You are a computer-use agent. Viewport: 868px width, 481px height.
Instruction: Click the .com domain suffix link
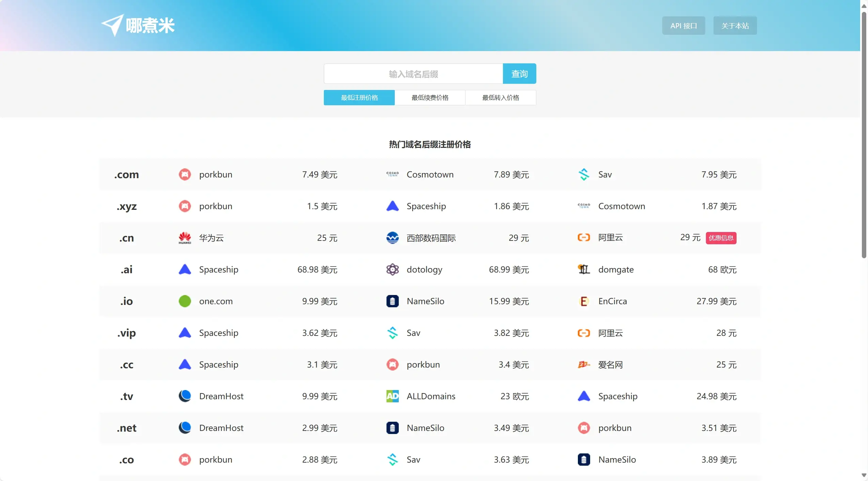126,174
